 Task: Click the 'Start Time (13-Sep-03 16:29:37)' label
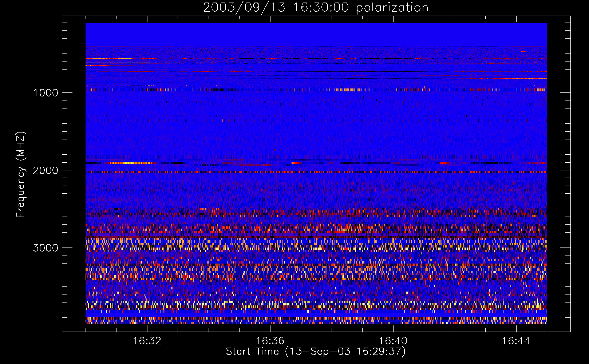point(316,352)
